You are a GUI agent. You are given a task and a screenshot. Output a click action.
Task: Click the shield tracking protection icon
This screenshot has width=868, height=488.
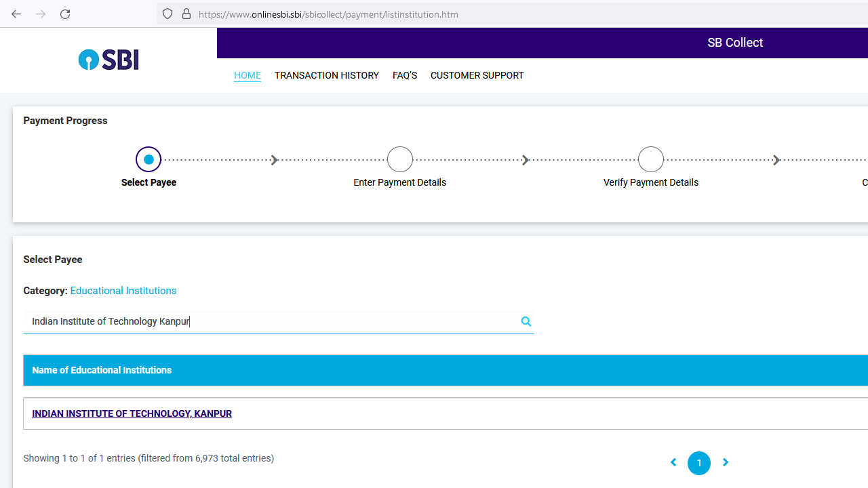coord(167,14)
